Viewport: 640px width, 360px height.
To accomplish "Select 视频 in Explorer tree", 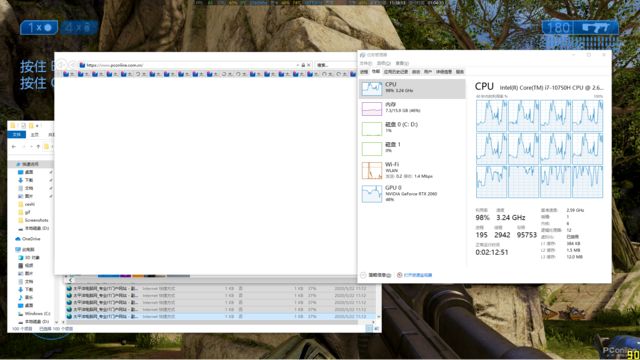I will click(x=29, y=265).
